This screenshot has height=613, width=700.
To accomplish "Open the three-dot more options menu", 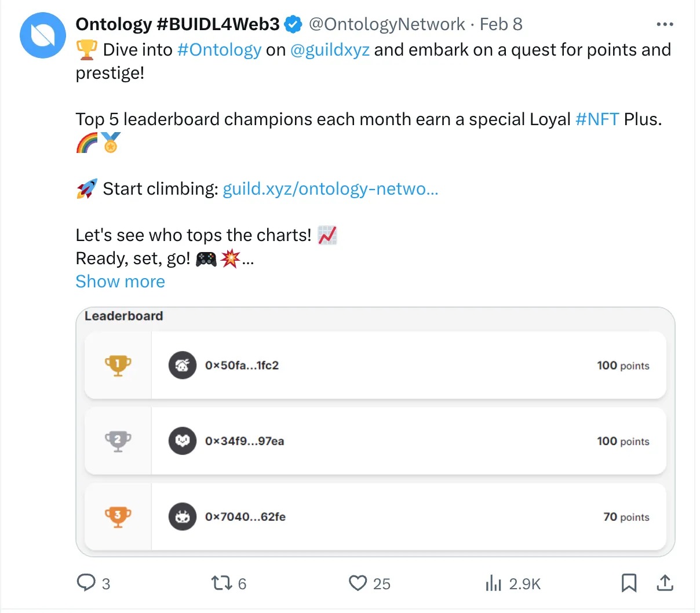I will click(x=665, y=24).
